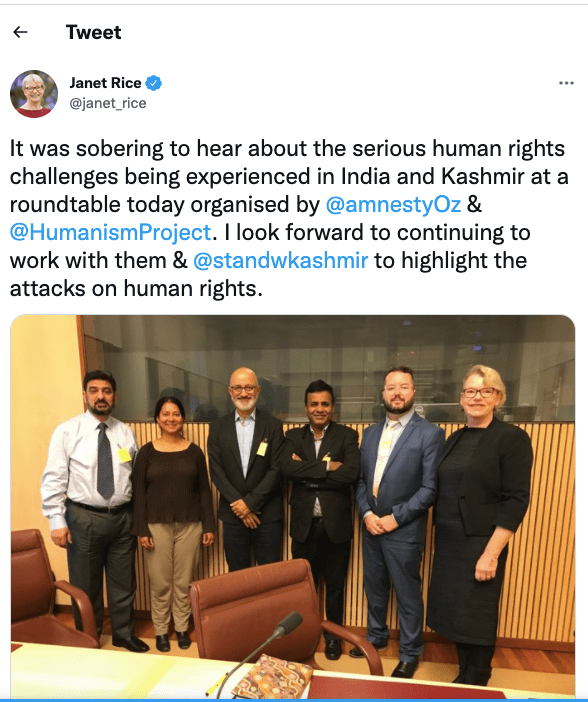Open the @janet_rice handle

click(107, 103)
